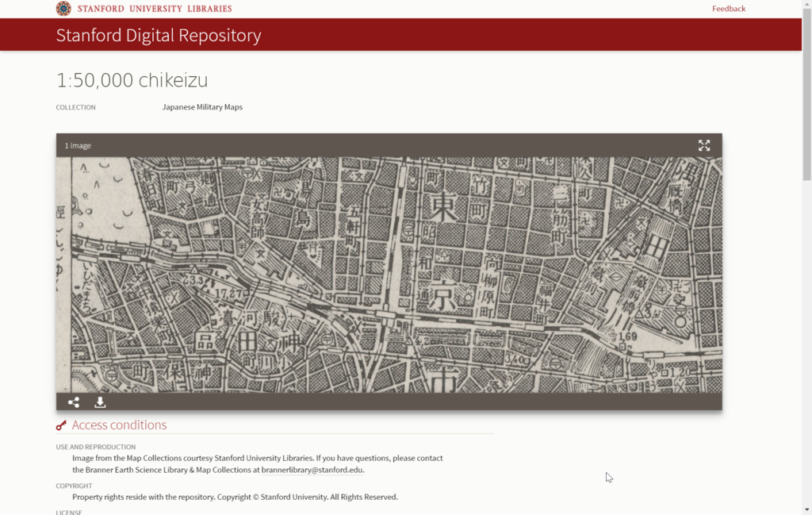Click the scrollbar down arrow

coord(806,510)
